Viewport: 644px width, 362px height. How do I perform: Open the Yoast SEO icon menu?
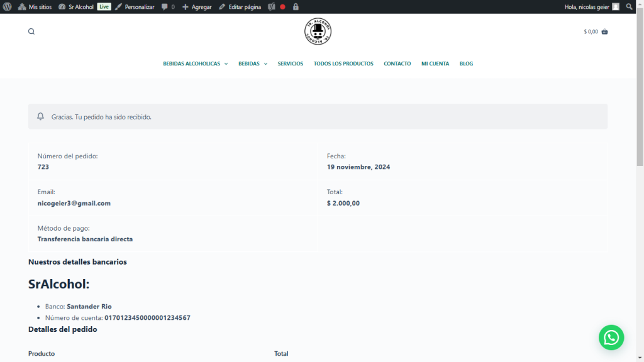click(x=272, y=6)
